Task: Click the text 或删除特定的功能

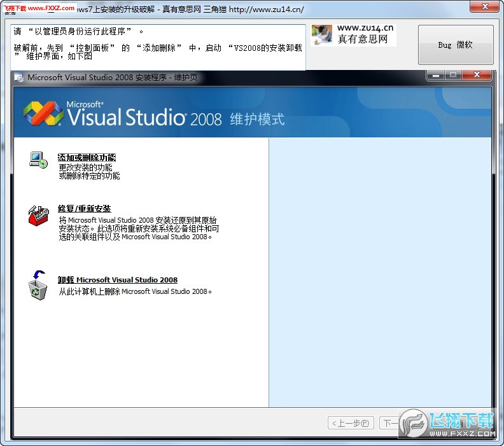Action: 89,176
